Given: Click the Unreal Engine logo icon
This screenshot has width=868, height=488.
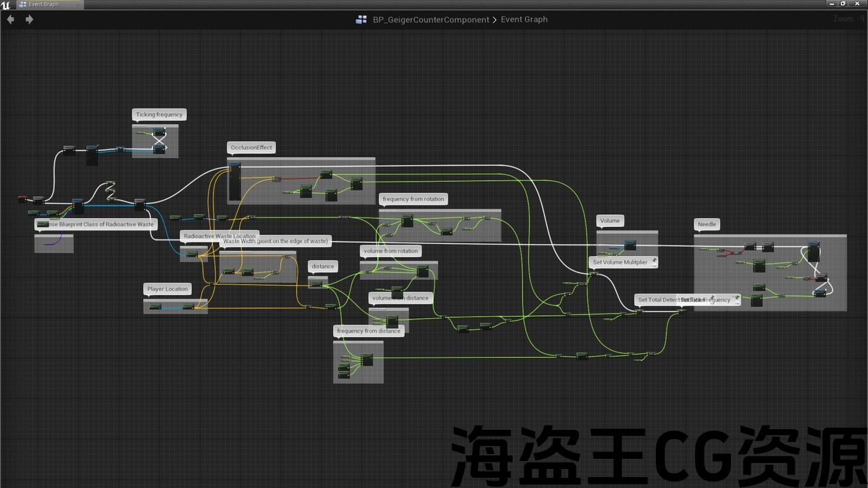Looking at the screenshot, I should click(x=6, y=5).
